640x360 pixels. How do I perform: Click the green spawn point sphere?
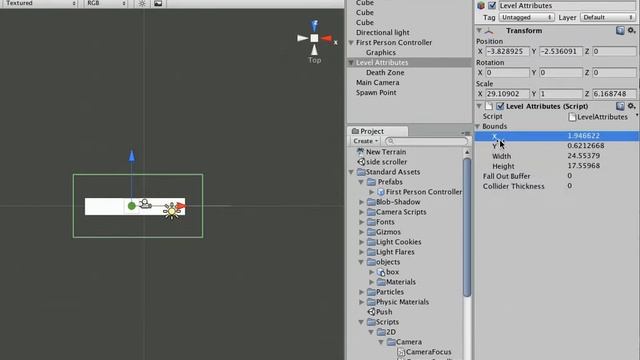pos(131,206)
